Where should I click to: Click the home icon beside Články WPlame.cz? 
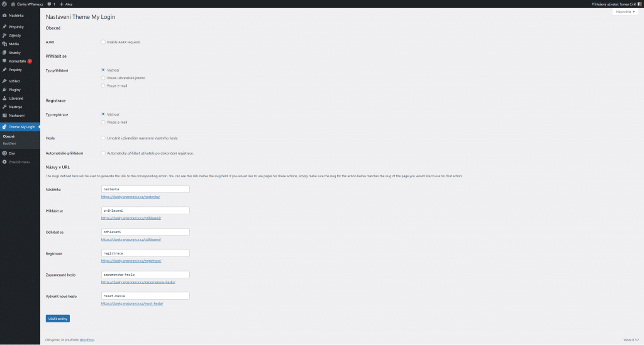click(13, 4)
